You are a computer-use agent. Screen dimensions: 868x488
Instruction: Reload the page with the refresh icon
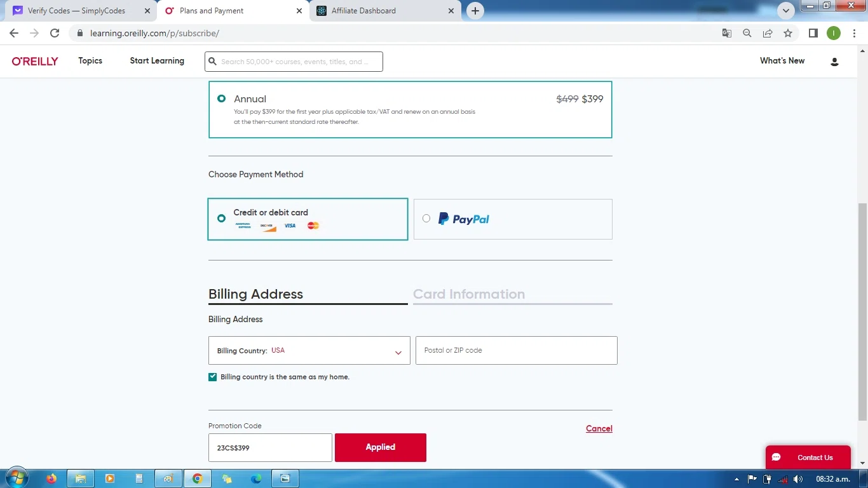coord(55,33)
